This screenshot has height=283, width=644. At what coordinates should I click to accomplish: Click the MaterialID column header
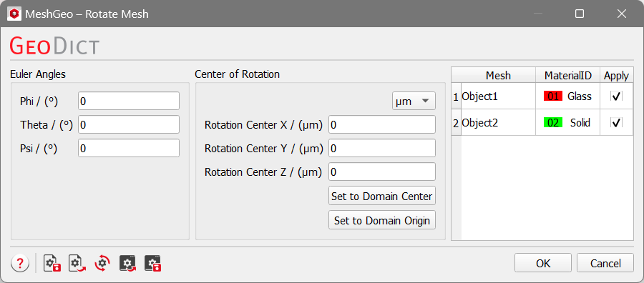[x=568, y=76]
